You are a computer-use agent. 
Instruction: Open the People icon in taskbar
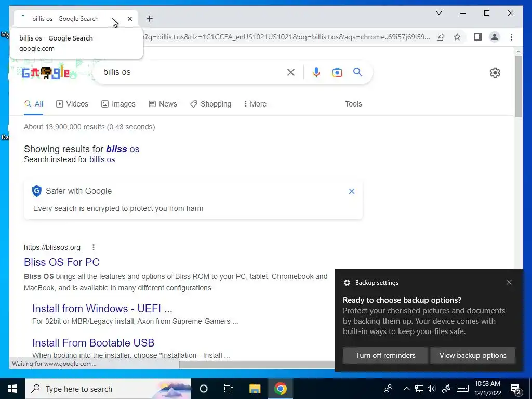(x=388, y=389)
